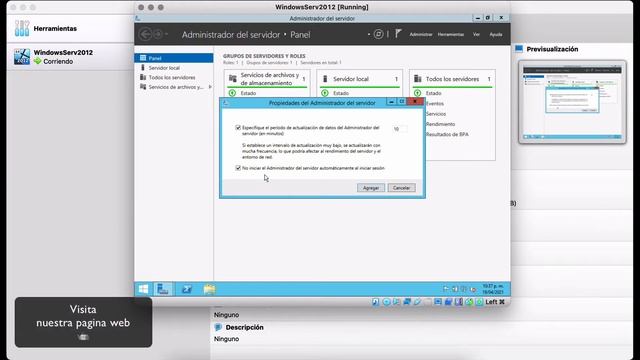Click the Action Center flag in system tray
Viewport: 640px width, 360px height.
[446, 289]
